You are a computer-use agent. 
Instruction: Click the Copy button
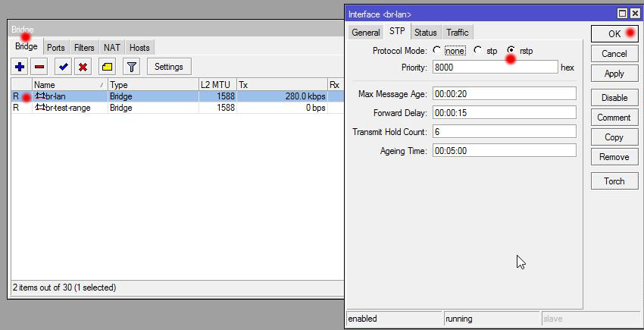point(614,137)
